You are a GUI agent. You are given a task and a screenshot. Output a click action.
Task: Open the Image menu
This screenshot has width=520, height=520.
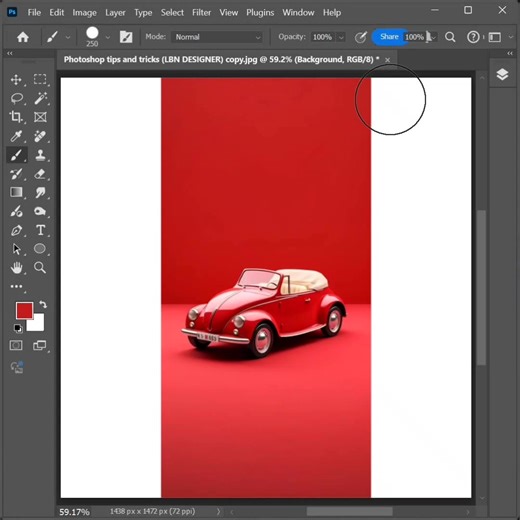pyautogui.click(x=84, y=13)
